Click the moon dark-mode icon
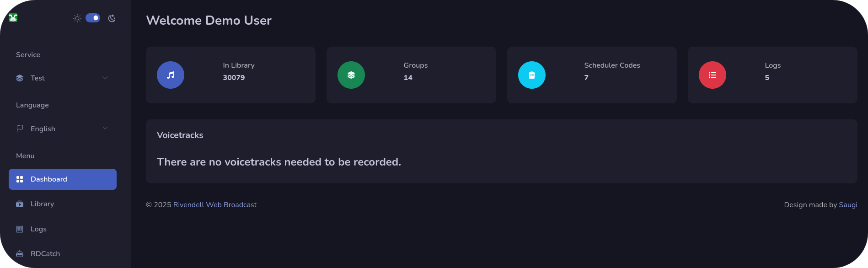 click(112, 18)
